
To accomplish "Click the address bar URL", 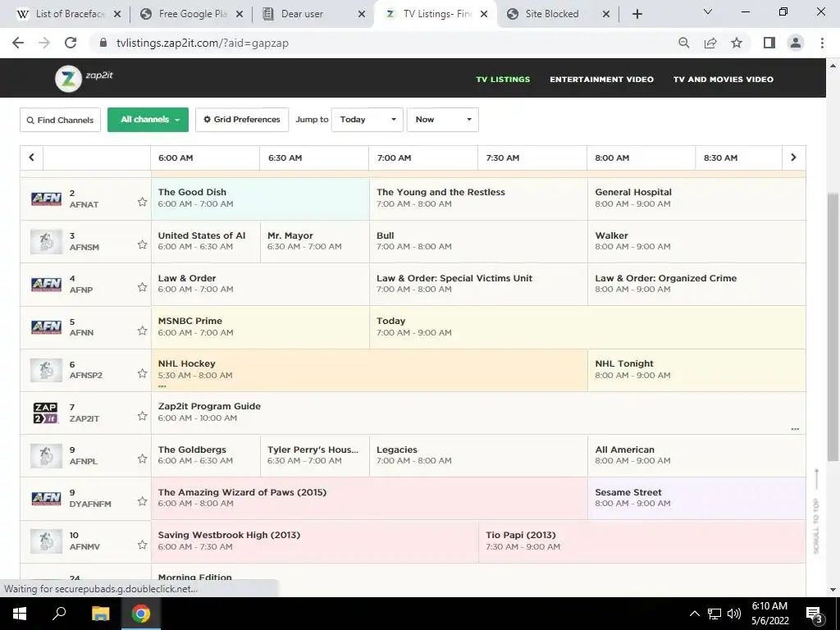I will (203, 43).
